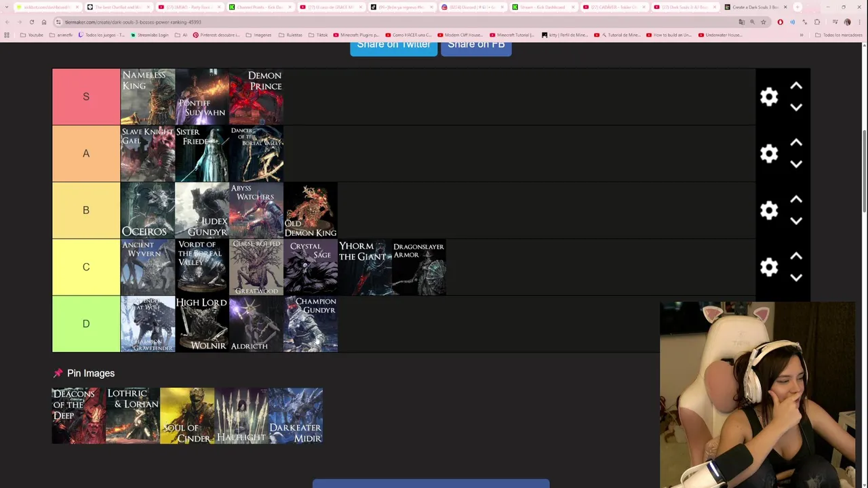The width and height of the screenshot is (868, 488).
Task: Select Slave Knight Gael image
Action: click(x=148, y=154)
